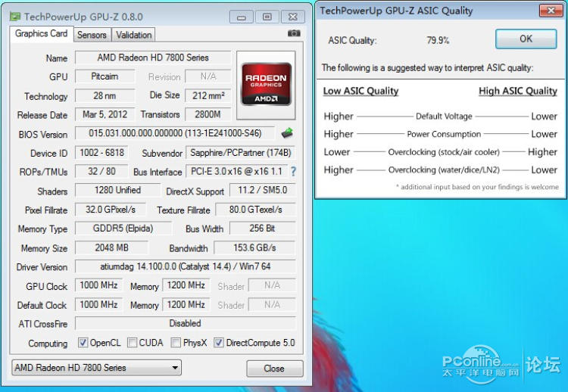Click the Release Date value Mar 5, 2012
Viewport: 568px width, 392px height.
pos(105,114)
